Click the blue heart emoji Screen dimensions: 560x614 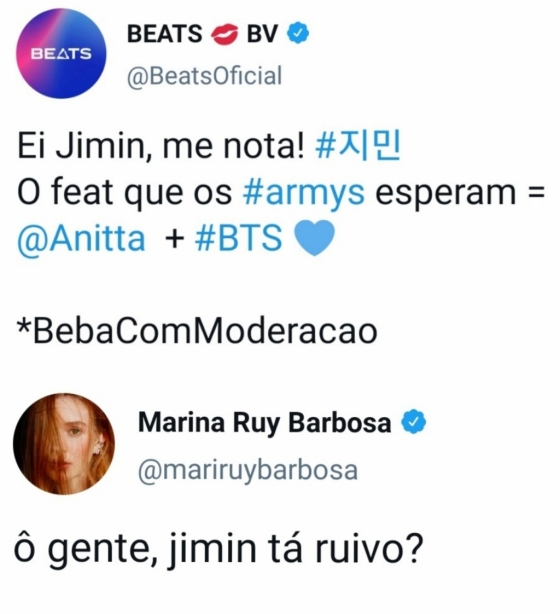coord(314,238)
